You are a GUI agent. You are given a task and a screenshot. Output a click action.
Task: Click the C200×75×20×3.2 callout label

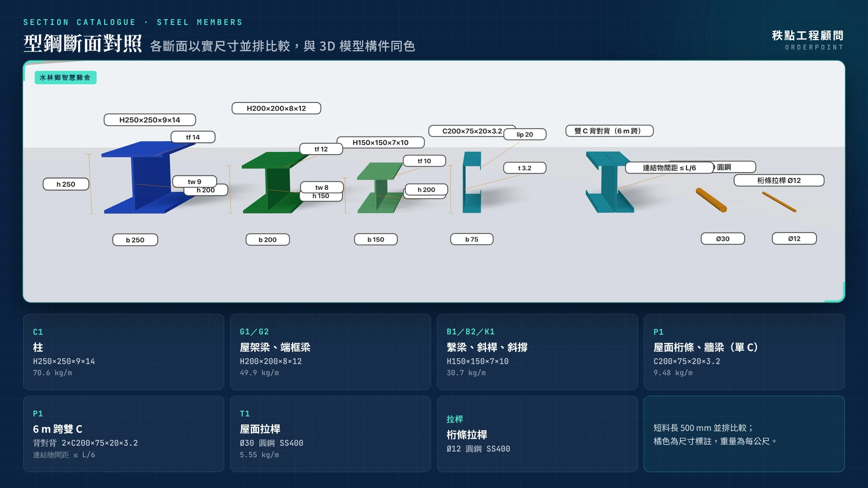click(472, 131)
